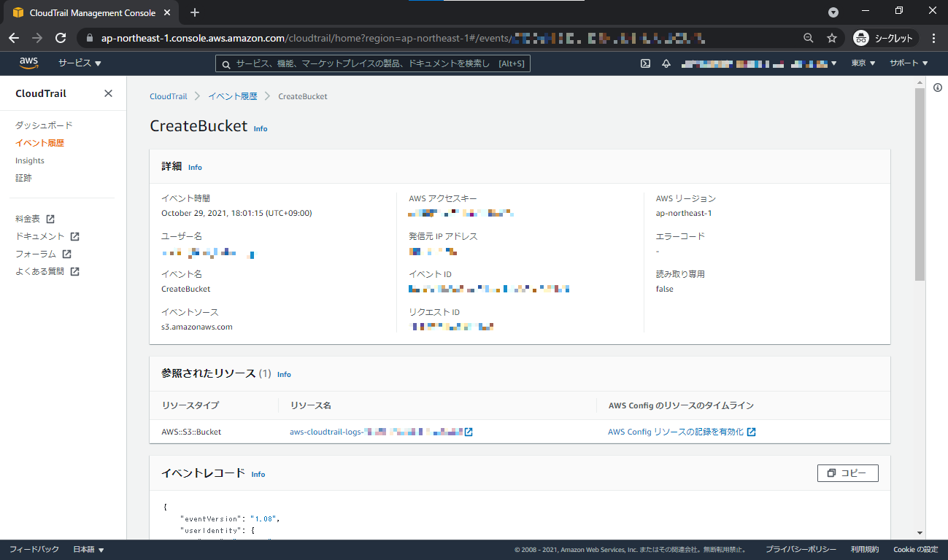Click Info link next to イベントレコード
This screenshot has width=948, height=560.
coord(258,474)
